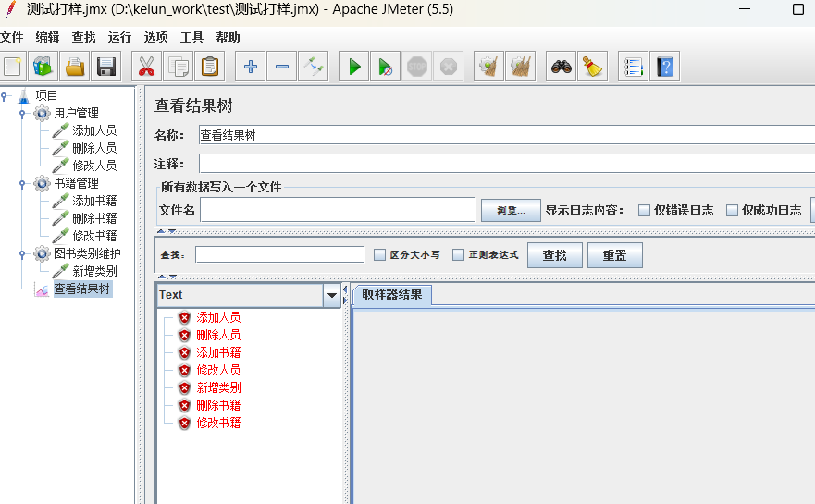Open the Templates icon in toolbar

point(43,67)
